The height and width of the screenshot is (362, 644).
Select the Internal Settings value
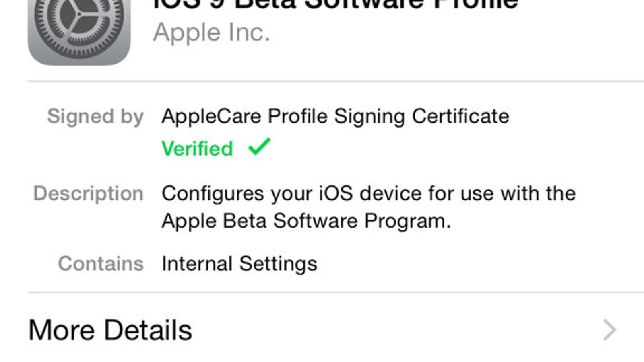tap(239, 264)
